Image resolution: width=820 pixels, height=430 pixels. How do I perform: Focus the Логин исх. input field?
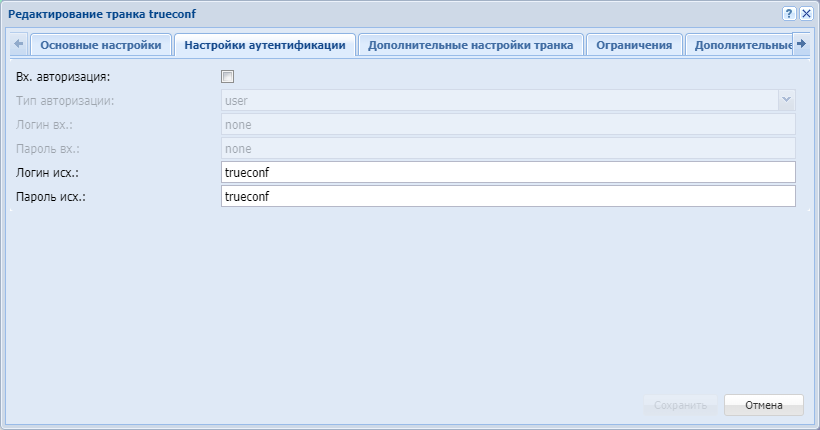[507, 173]
